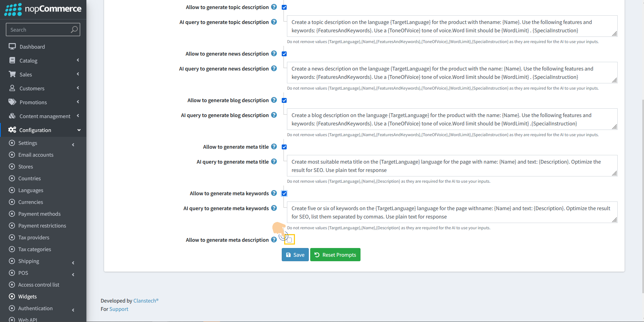Disable 'Allow to generate meta keywords'
Viewport: 644px width, 322px height.
tap(284, 193)
